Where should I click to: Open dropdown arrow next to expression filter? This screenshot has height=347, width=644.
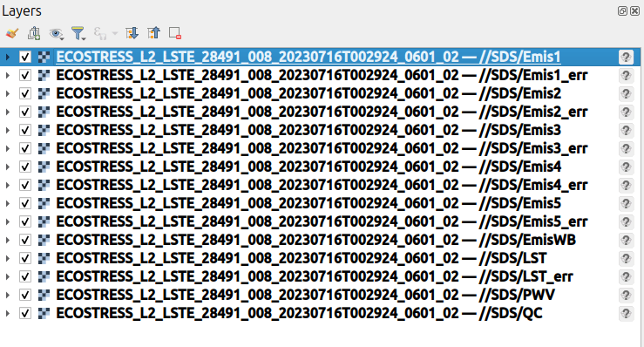tap(115, 33)
